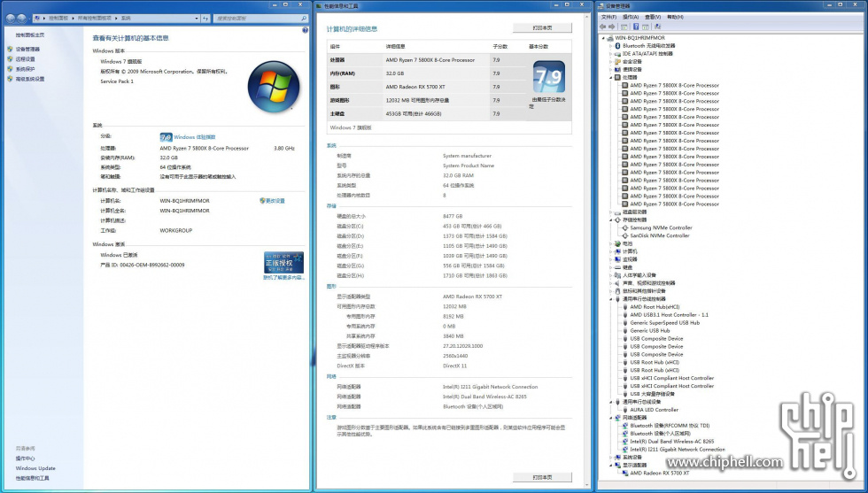This screenshot has width=868, height=493.
Task: Click Back arrow in System window
Action: click(11, 19)
